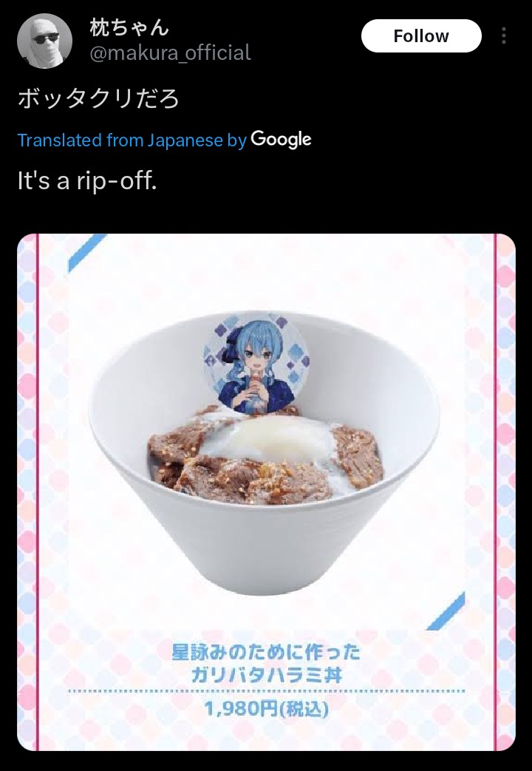Click the anime character badge in bowl

click(256, 362)
